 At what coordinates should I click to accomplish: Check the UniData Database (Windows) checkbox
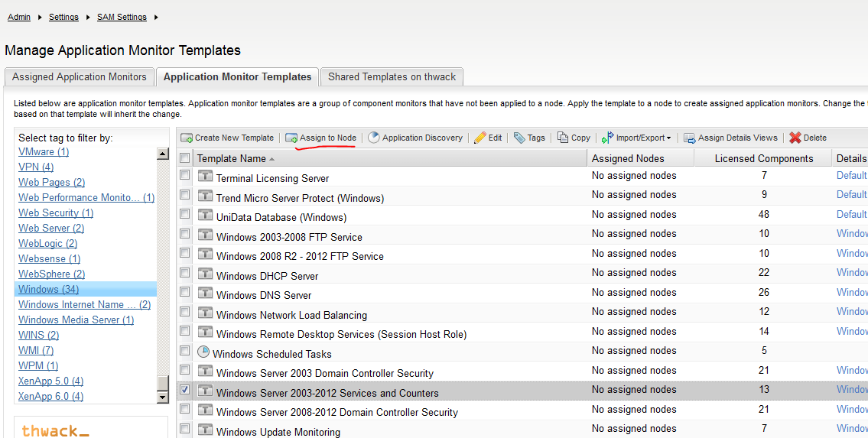(x=185, y=214)
